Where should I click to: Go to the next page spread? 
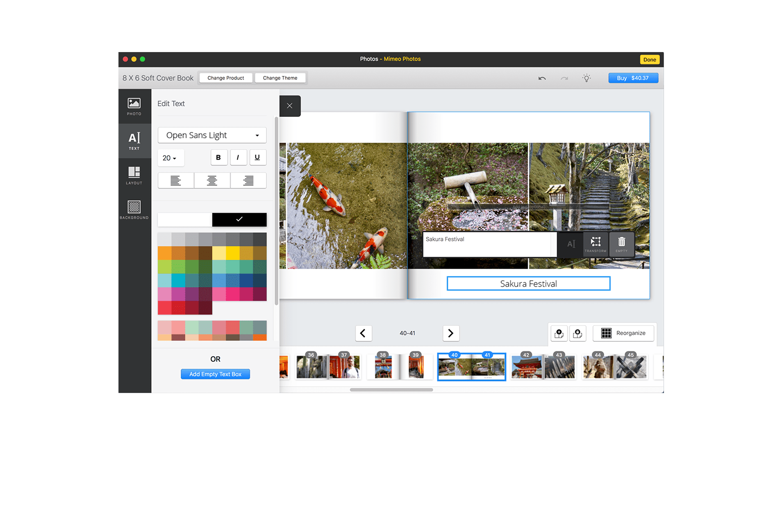451,333
